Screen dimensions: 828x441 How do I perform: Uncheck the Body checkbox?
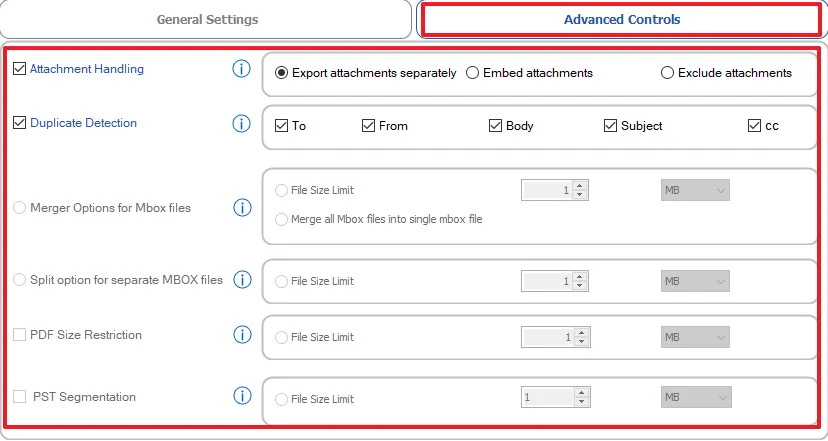tap(495, 126)
